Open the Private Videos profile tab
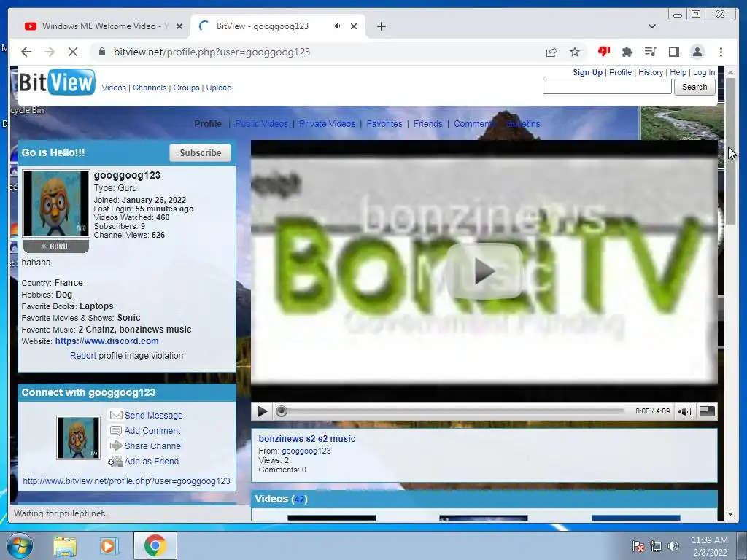This screenshot has height=560, width=747. point(328,124)
